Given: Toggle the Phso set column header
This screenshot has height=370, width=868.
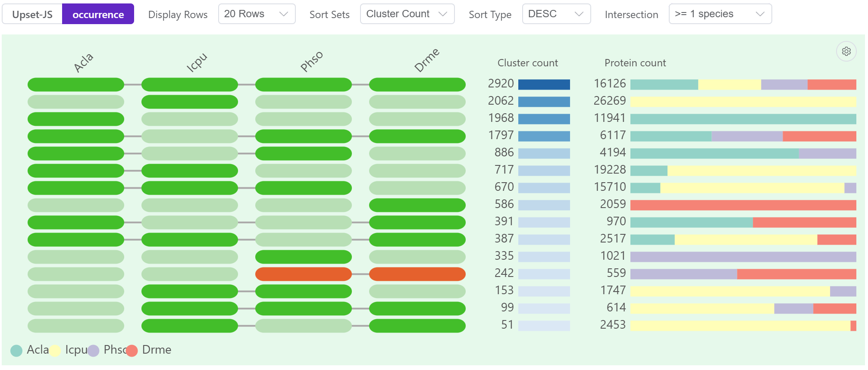Looking at the screenshot, I should pos(311,61).
